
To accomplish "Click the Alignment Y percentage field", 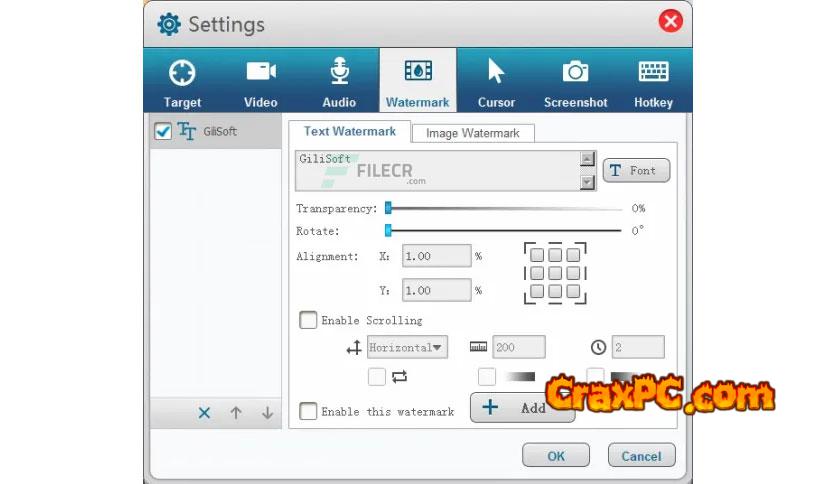I will pyautogui.click(x=437, y=291).
